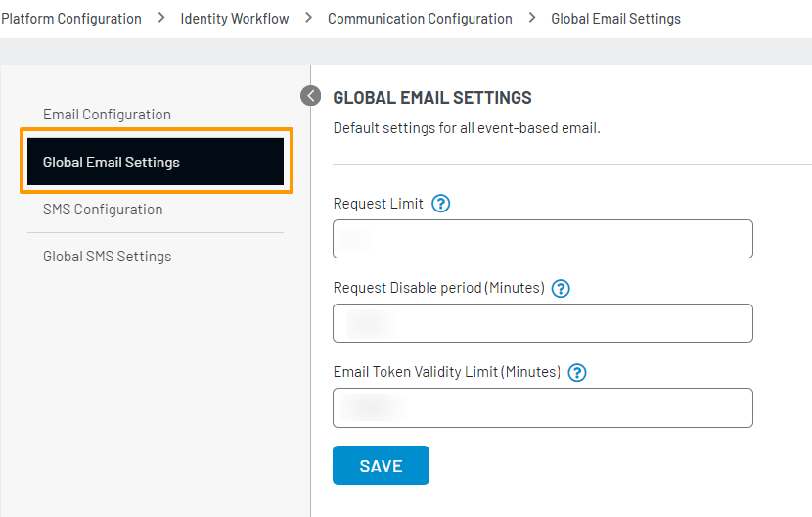Open Communication Configuration from the breadcrumb
The width and height of the screenshot is (812, 517).
(x=420, y=19)
